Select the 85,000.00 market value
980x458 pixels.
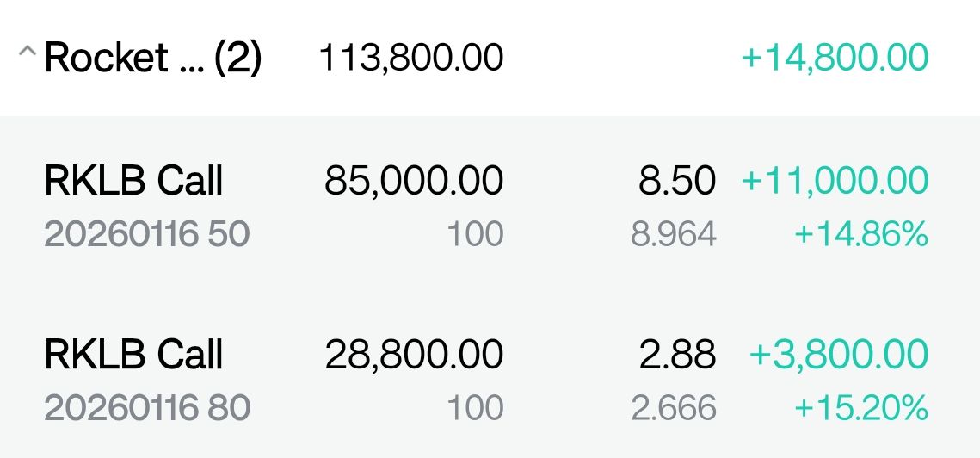414,182
